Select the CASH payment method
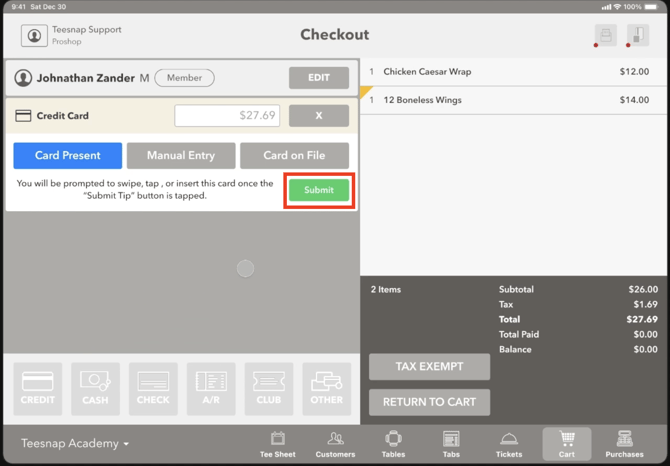The image size is (670, 466). click(95, 389)
